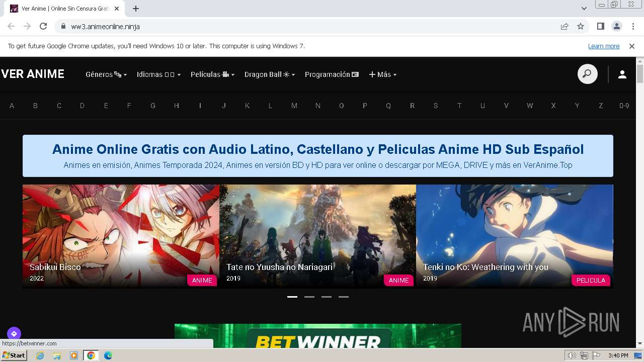Open the Action Center flag icon
The image size is (644, 362).
tap(596, 355)
